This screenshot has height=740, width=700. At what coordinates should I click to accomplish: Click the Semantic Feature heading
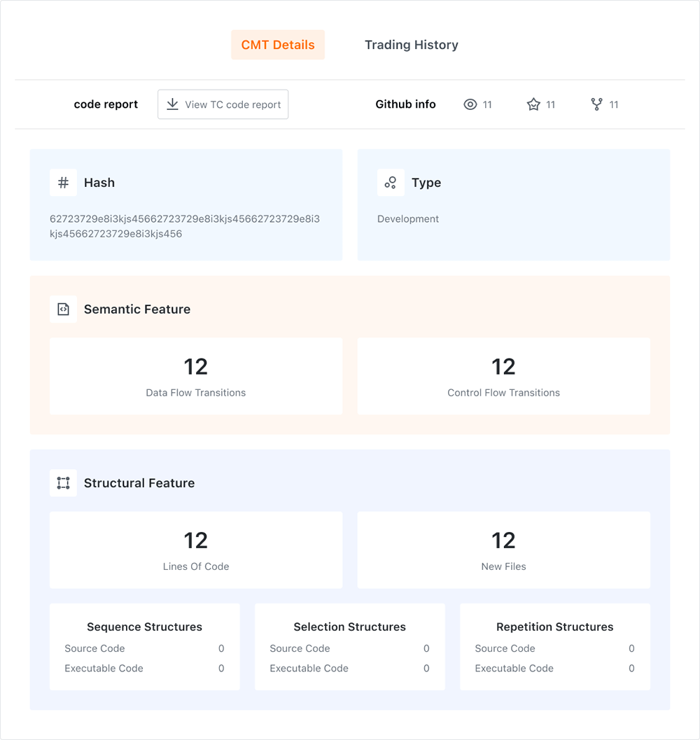(x=137, y=309)
